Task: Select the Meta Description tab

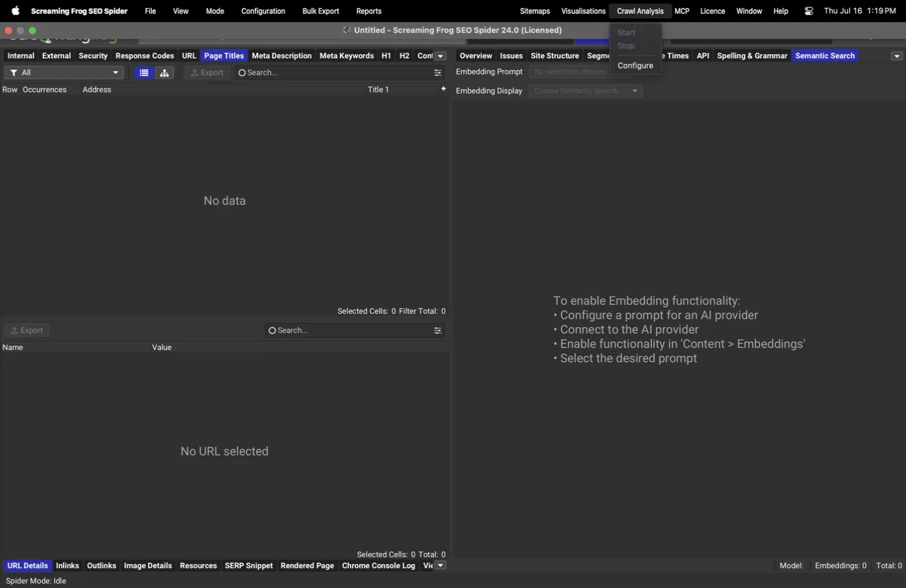Action: [x=282, y=56]
